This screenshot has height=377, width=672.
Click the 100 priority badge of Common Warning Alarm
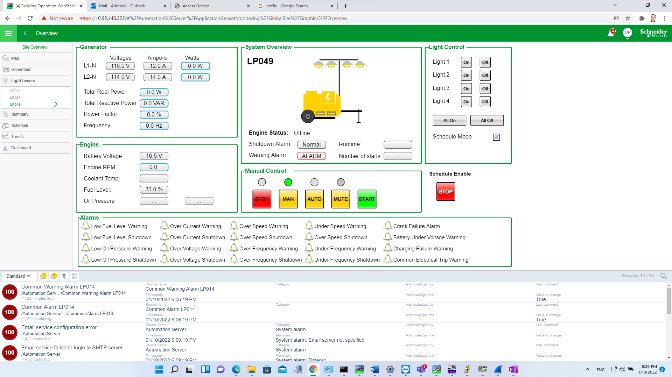(x=9, y=292)
